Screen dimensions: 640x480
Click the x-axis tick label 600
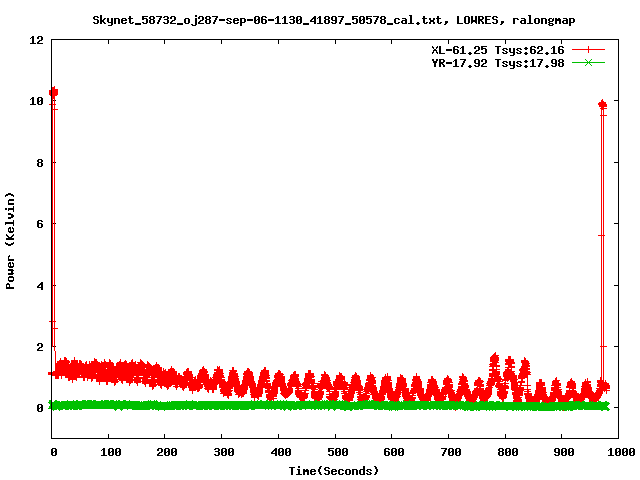pyautogui.click(x=393, y=452)
